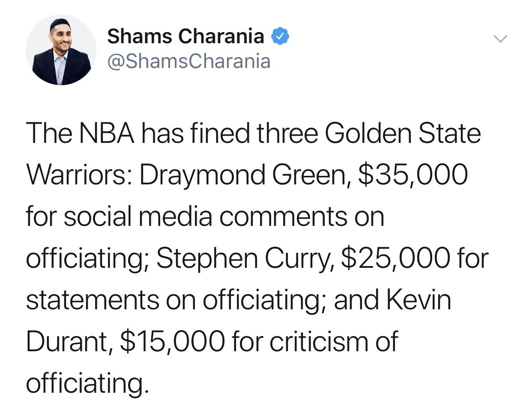Click the $35,000 fine amount
Viewport: 532px width, 409px height.
412,175
